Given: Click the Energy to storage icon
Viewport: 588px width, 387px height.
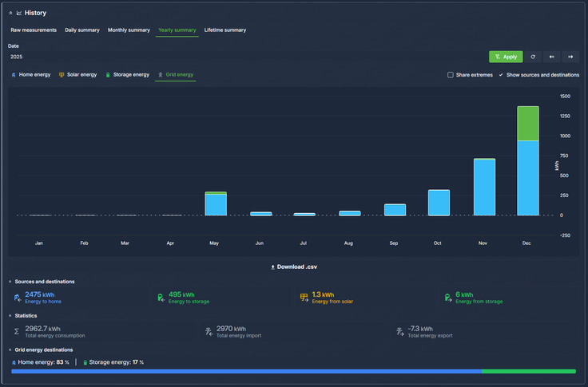Looking at the screenshot, I should 161,298.
